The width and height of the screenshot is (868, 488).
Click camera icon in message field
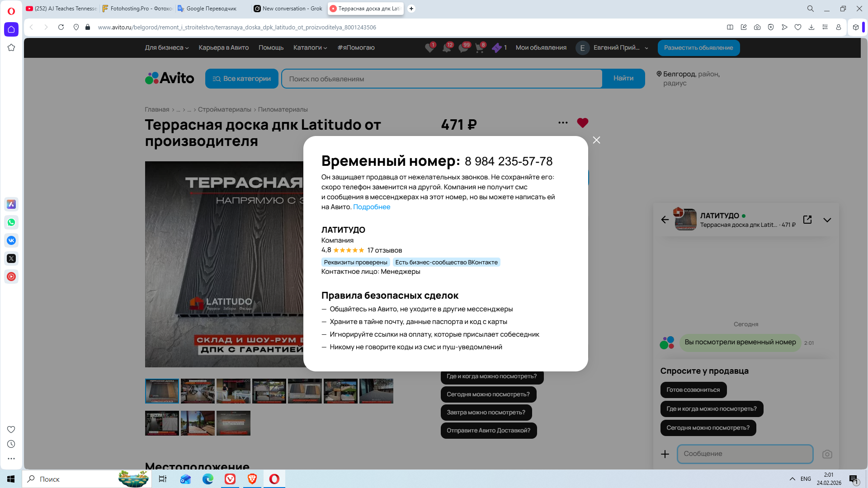click(827, 454)
